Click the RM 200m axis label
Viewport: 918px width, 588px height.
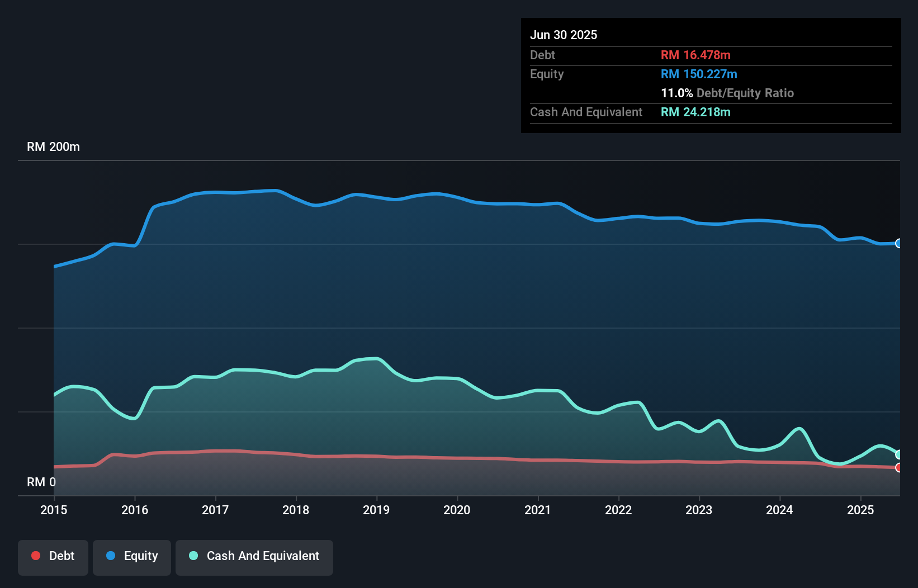tap(53, 146)
